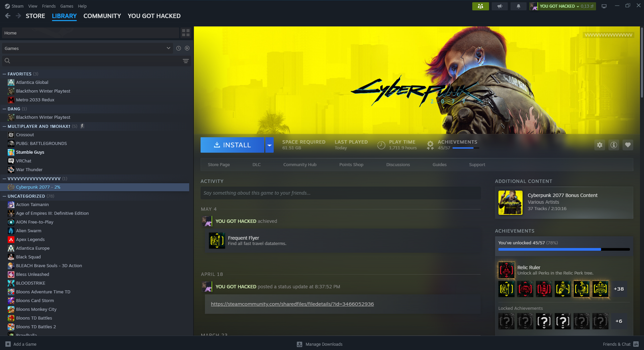Add Cyberpunk 2077 to favorites heart
This screenshot has width=644, height=350.
tap(628, 145)
